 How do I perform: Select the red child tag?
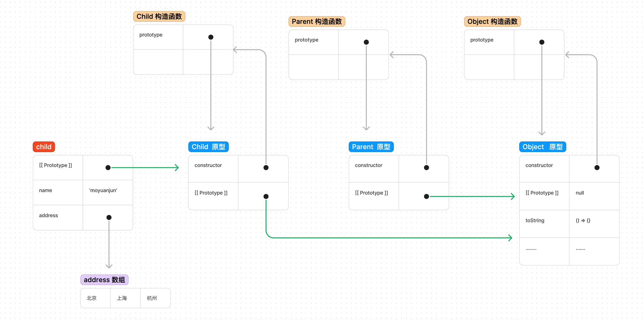[44, 147]
